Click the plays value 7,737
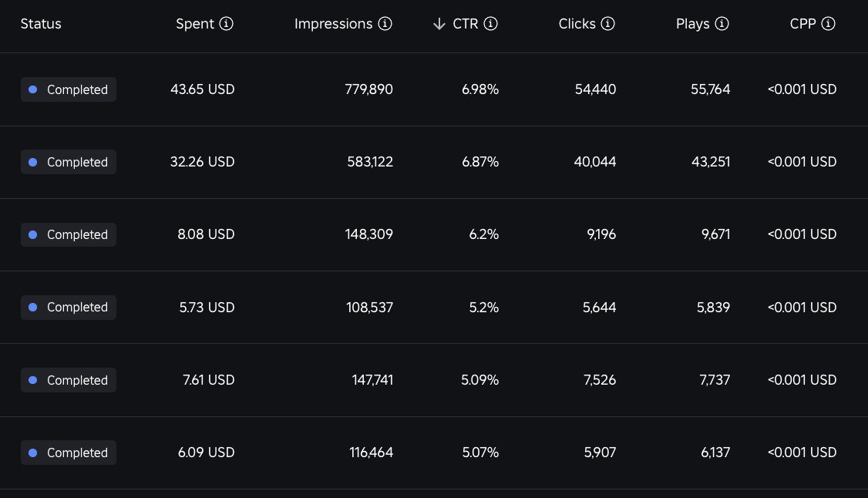Screen dimensions: 868x498 715,379
